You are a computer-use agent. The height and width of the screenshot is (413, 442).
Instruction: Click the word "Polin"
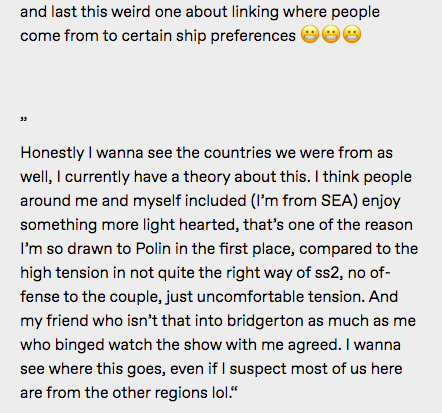[153, 249]
